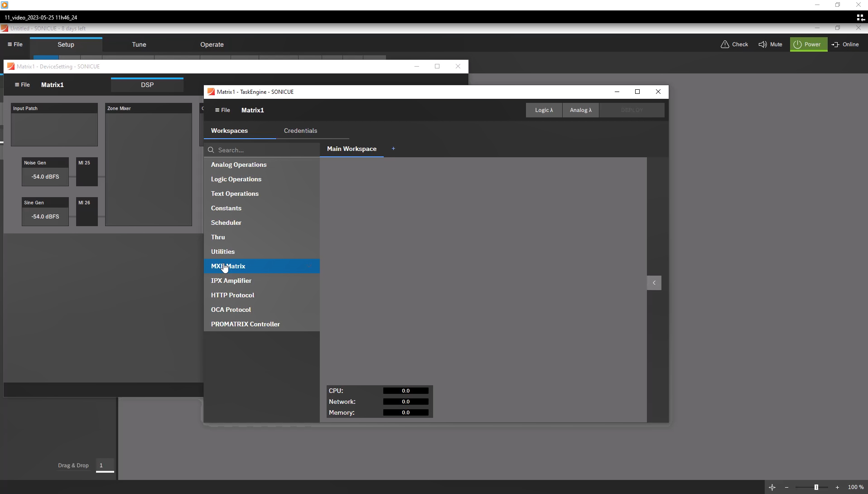This screenshot has width=868, height=494.
Task: Open the Noise Gen block
Action: (x=45, y=172)
